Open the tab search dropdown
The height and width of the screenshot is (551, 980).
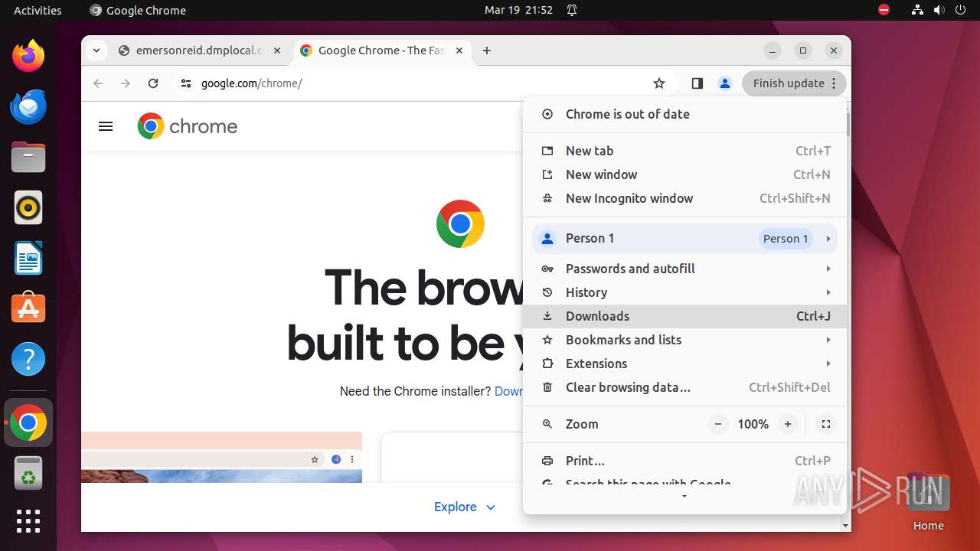click(x=96, y=51)
